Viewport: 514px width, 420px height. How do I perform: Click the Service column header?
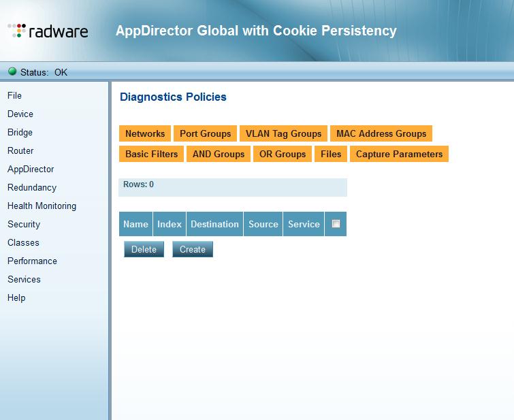tap(304, 224)
